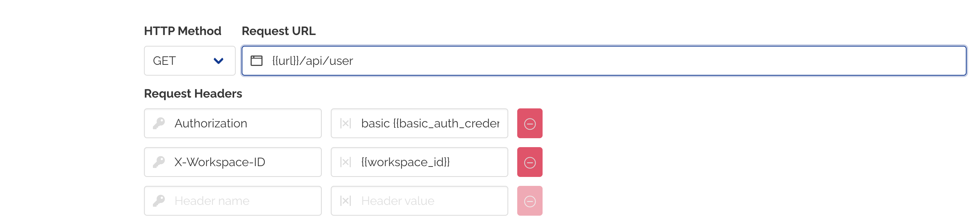
Task: Expand the method list showing GET
Action: coord(189,60)
